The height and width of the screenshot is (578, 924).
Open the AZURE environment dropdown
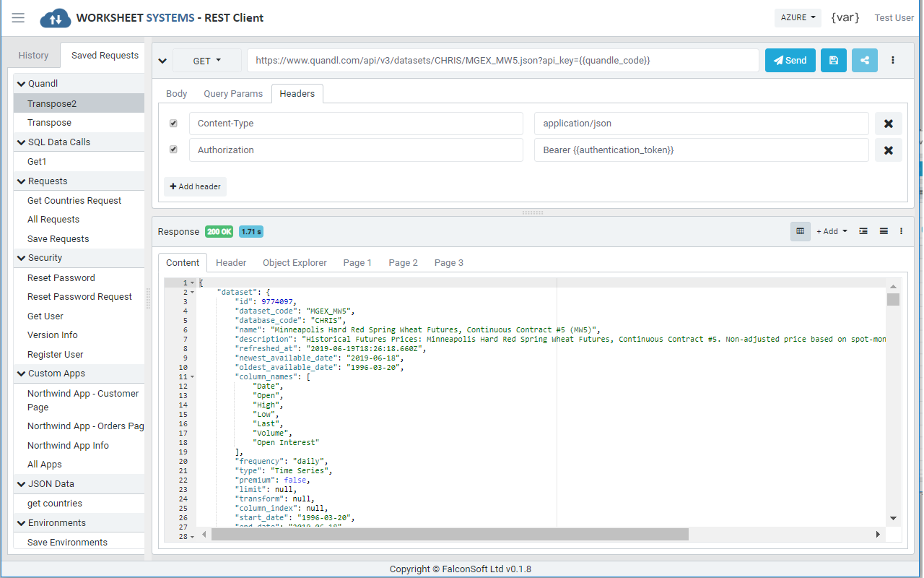tap(798, 17)
